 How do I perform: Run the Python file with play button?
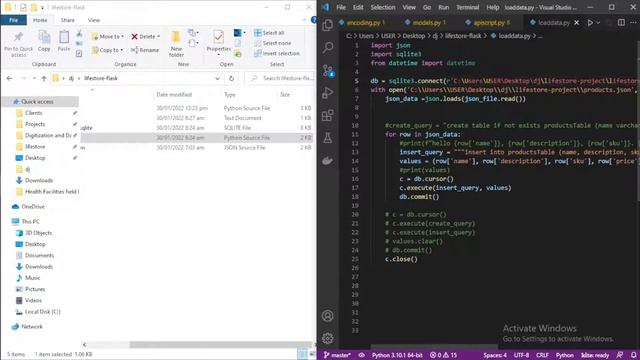click(x=590, y=23)
